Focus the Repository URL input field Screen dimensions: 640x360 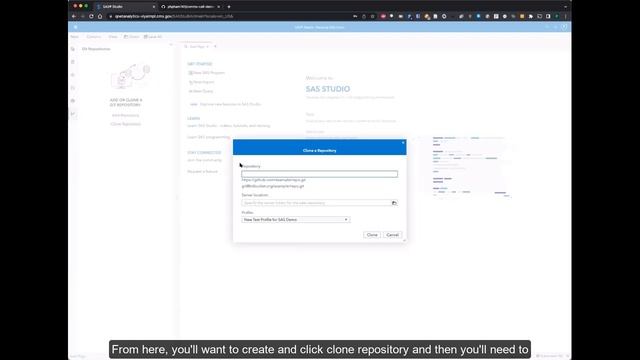pyautogui.click(x=319, y=174)
